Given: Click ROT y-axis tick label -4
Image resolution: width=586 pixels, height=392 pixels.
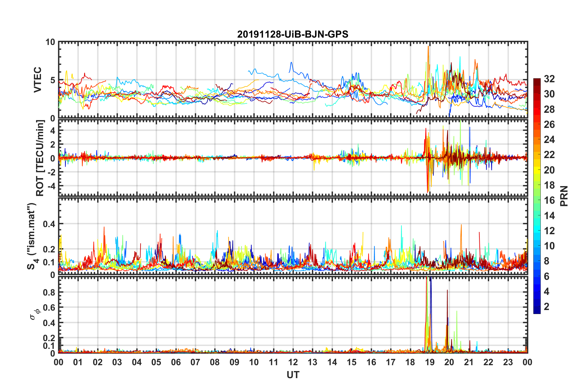Looking at the screenshot, I should [51, 186].
